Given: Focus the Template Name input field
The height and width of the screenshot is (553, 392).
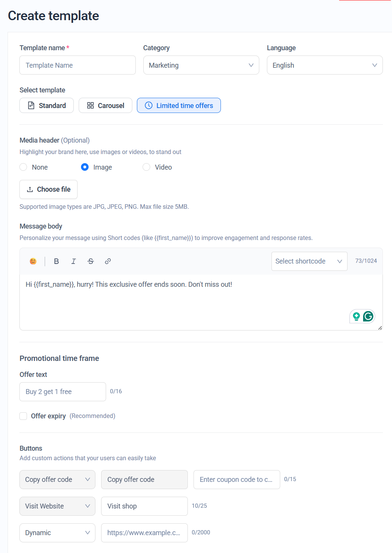Looking at the screenshot, I should [x=78, y=65].
